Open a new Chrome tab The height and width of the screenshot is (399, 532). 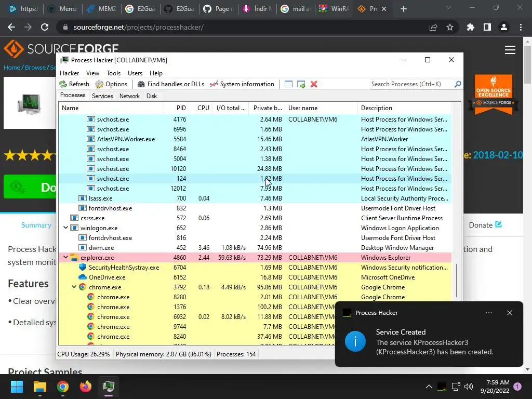pos(403,9)
